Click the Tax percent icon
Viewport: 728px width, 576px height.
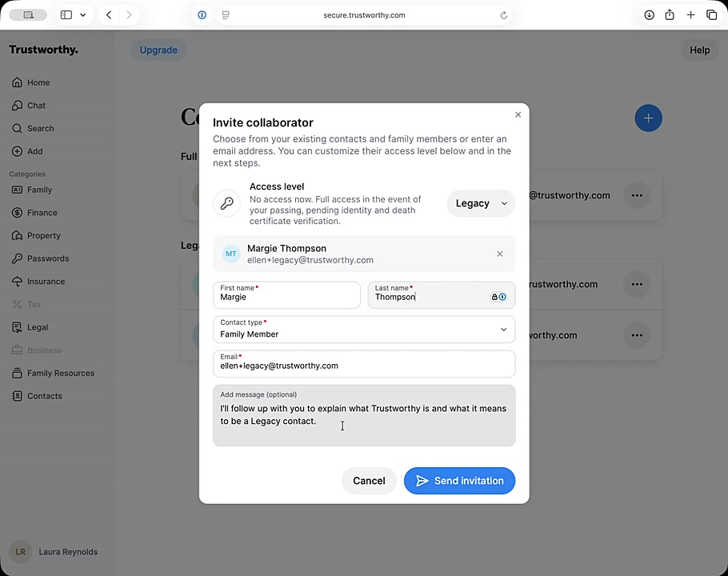[x=17, y=305]
